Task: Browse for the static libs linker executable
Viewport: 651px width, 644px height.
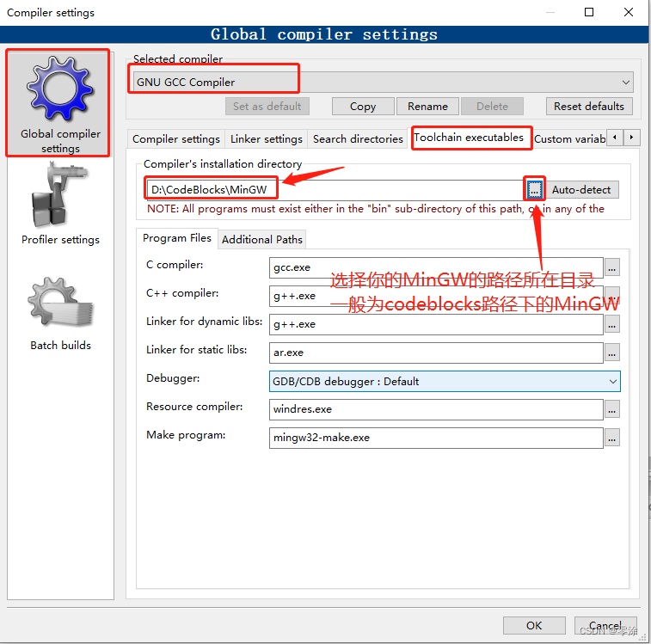Action: pyautogui.click(x=612, y=353)
